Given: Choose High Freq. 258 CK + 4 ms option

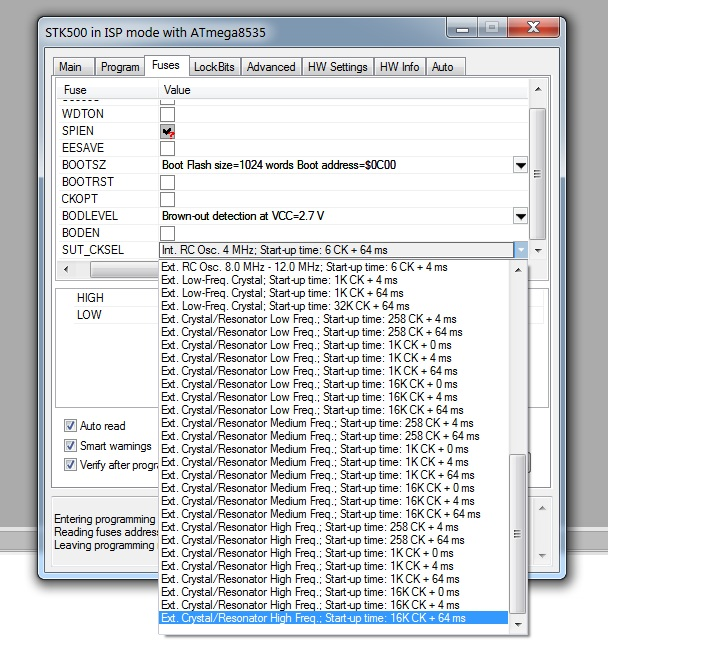Looking at the screenshot, I should (x=334, y=527).
